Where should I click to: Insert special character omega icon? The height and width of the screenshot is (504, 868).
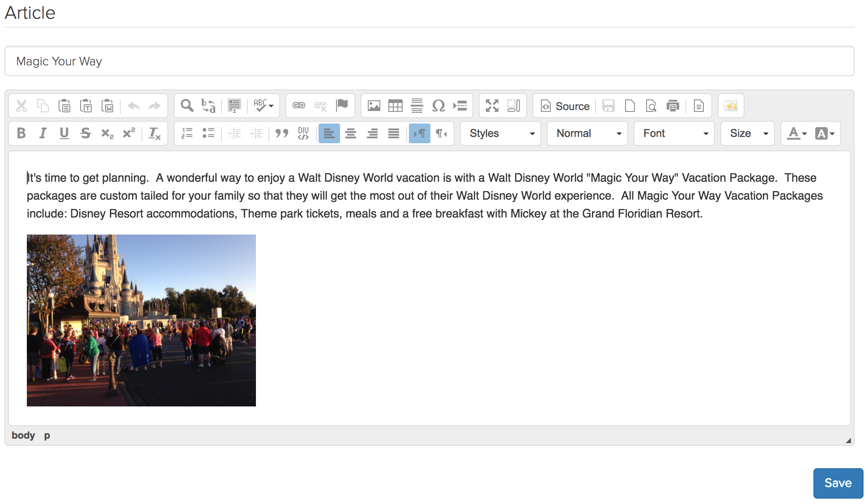tap(438, 106)
